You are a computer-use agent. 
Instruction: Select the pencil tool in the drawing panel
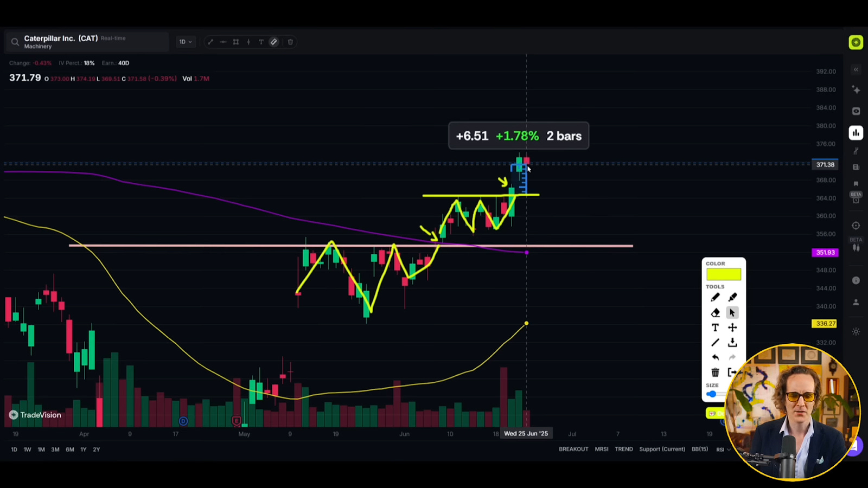[x=715, y=297]
